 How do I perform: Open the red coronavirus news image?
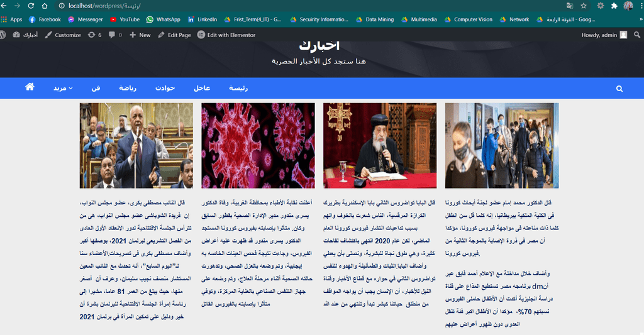coord(258,145)
